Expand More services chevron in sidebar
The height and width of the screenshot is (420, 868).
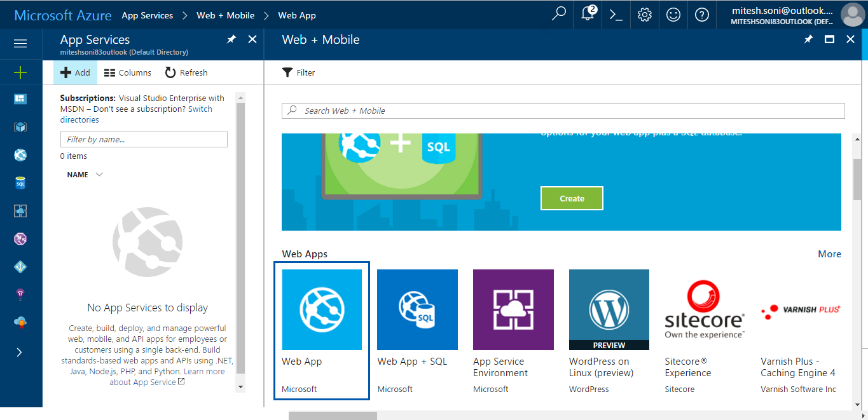point(20,352)
